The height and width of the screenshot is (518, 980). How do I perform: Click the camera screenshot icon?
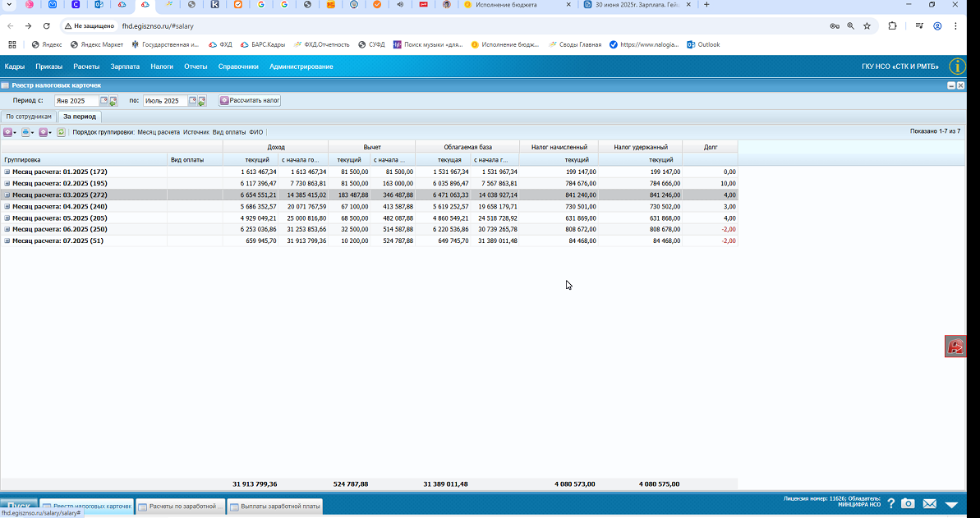pyautogui.click(x=909, y=503)
